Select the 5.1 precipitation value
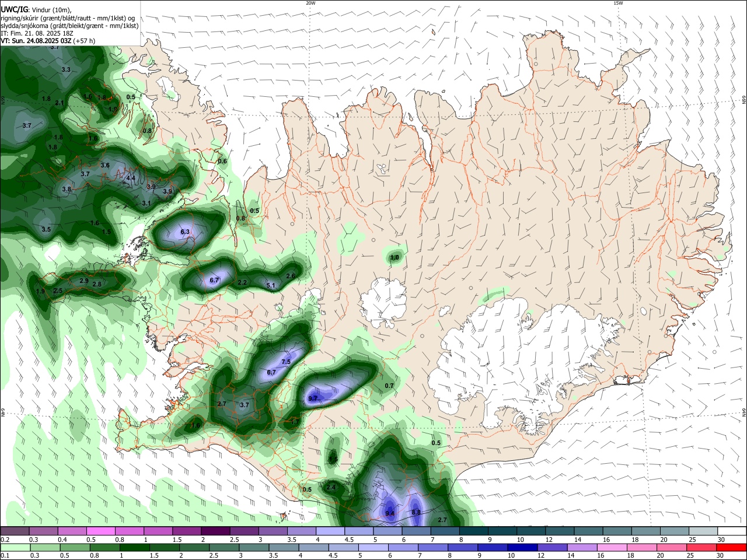Image resolution: width=747 pixels, height=560 pixels. pos(271,285)
